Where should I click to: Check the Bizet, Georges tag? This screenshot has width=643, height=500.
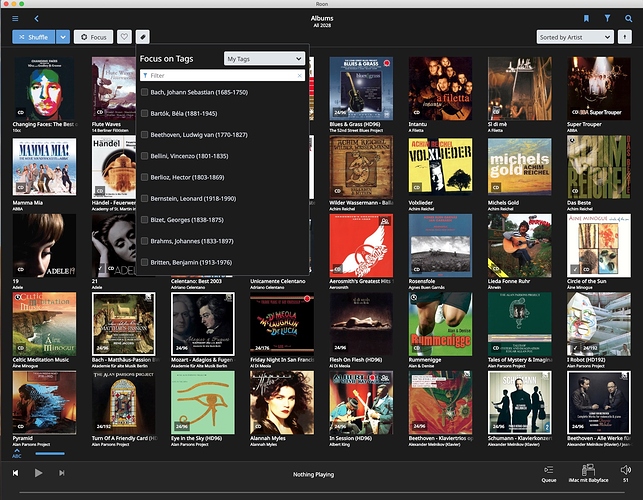(144, 220)
